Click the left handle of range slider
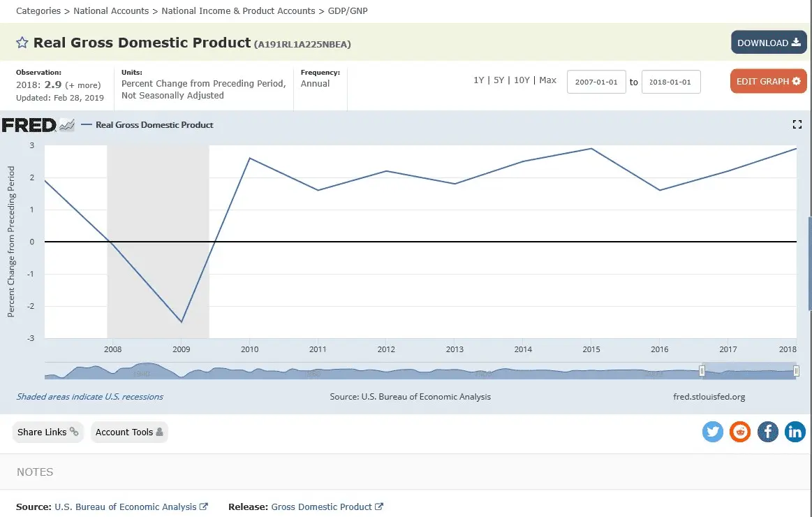The image size is (812, 517). (704, 371)
